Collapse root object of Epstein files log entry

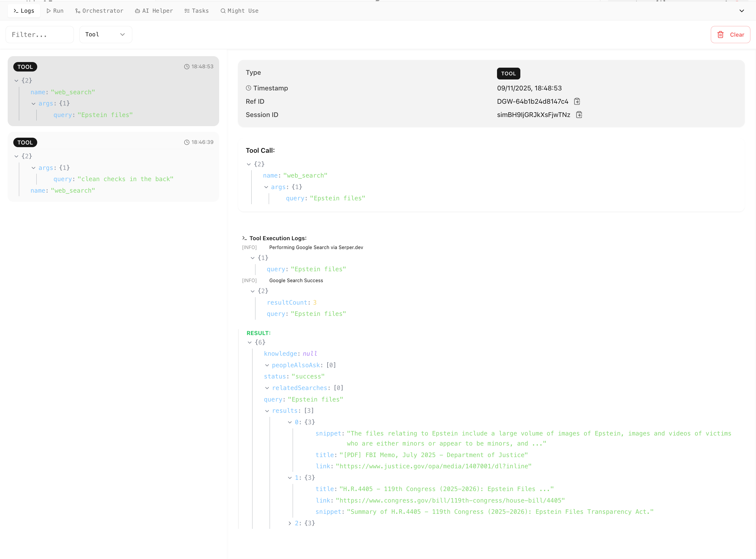tap(16, 81)
